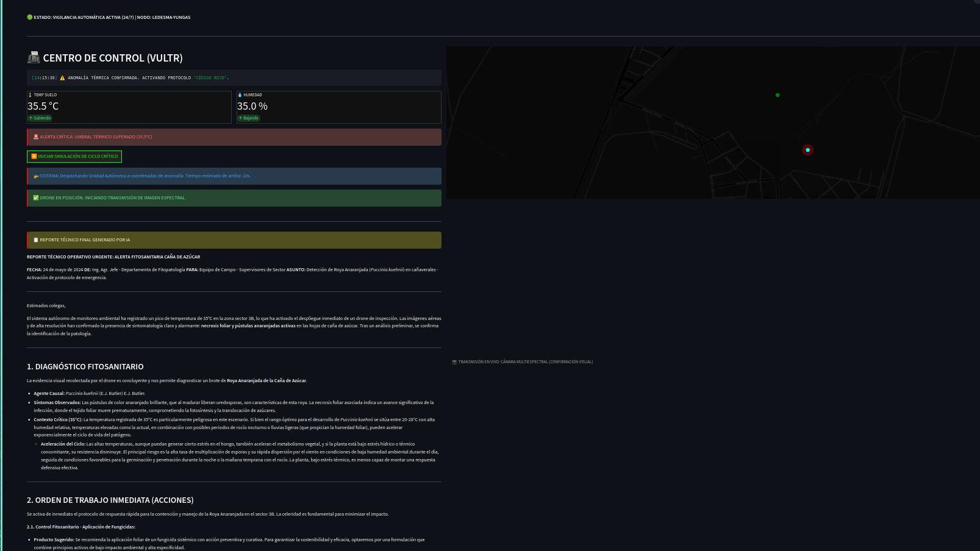This screenshot has width=980, height=551.
Task: Click the Bajando trend badge under humidity
Action: coord(249,118)
